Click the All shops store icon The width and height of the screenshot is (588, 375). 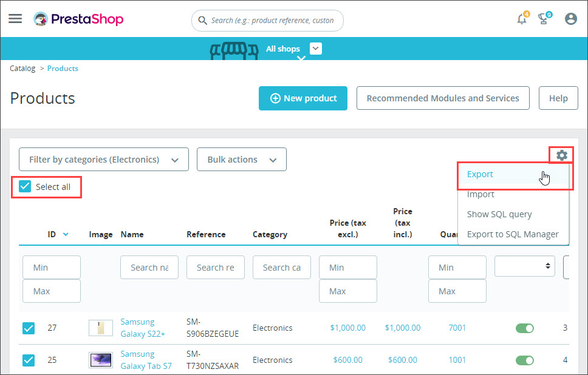click(x=234, y=50)
